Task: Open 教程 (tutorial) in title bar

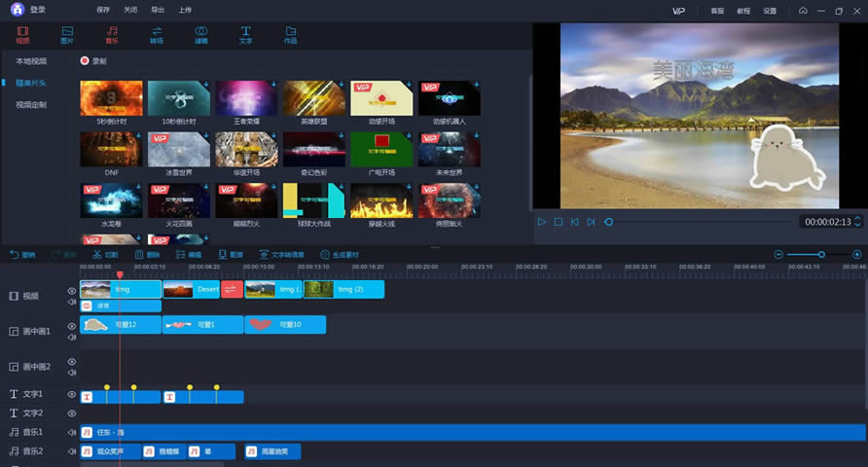Action: (x=743, y=11)
